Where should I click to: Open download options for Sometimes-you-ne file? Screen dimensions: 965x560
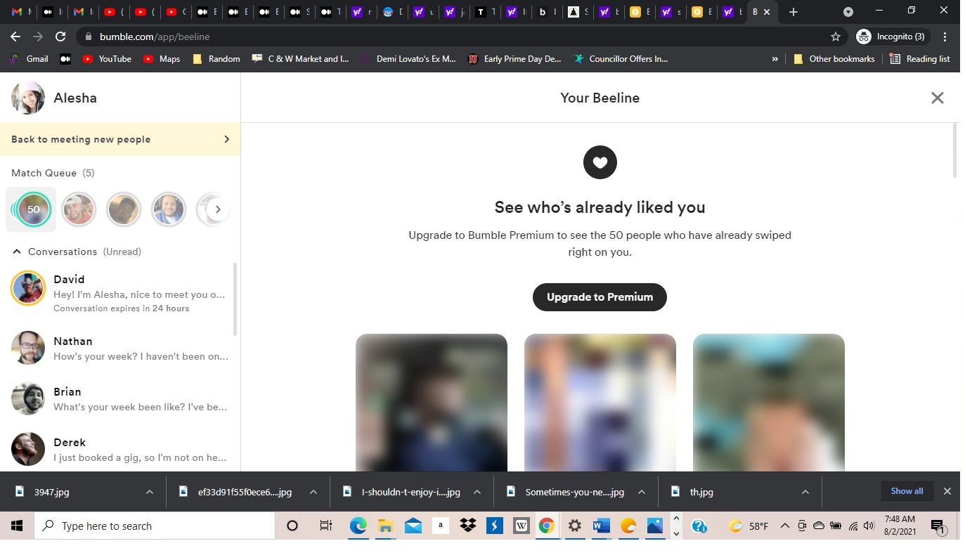tap(642, 492)
